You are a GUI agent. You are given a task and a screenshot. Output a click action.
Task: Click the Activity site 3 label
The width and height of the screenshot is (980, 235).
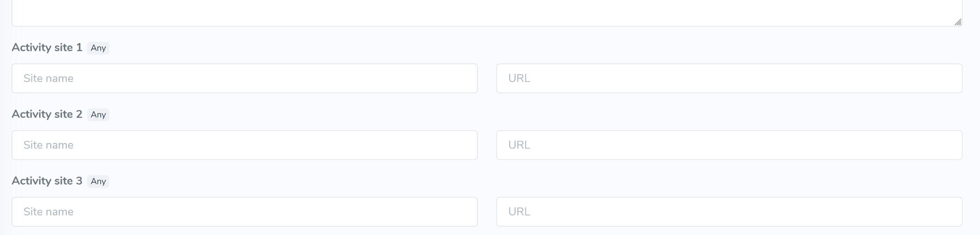tap(47, 181)
